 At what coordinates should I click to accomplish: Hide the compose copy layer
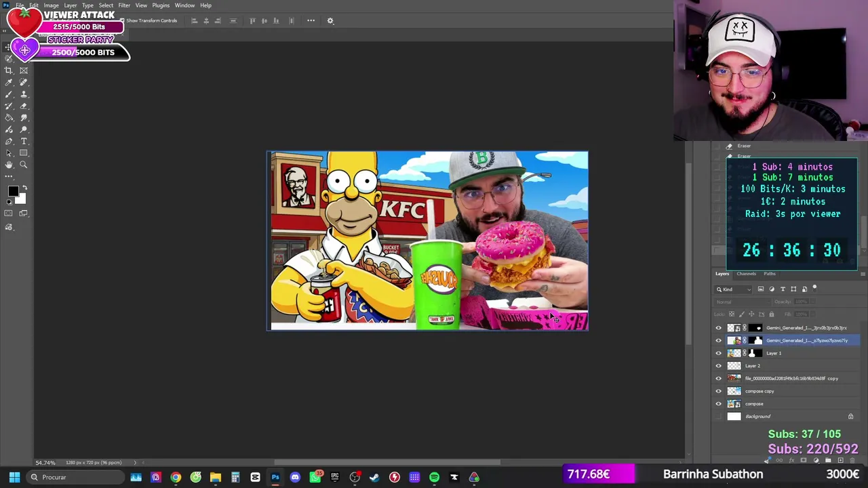tap(719, 391)
